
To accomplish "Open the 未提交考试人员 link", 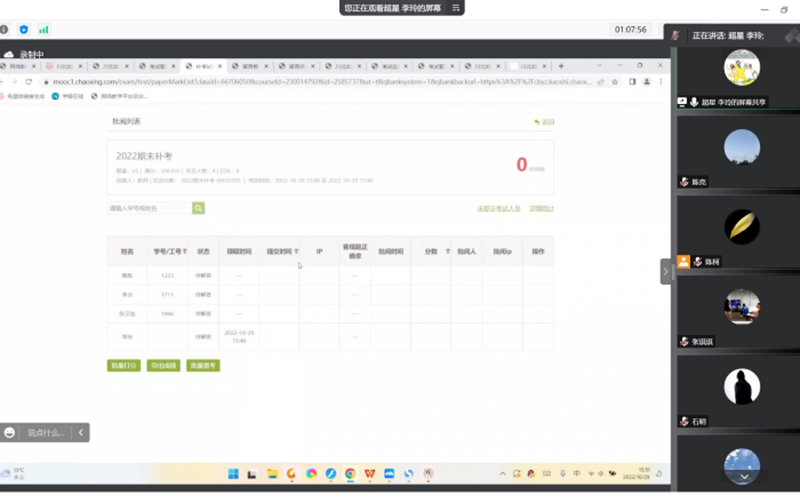I will pos(498,208).
